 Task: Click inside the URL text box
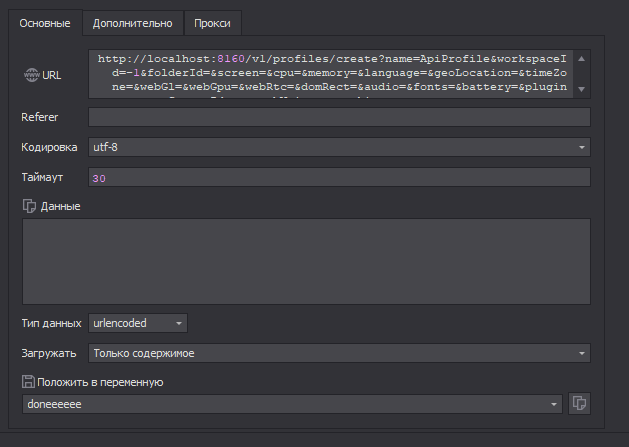(330, 73)
